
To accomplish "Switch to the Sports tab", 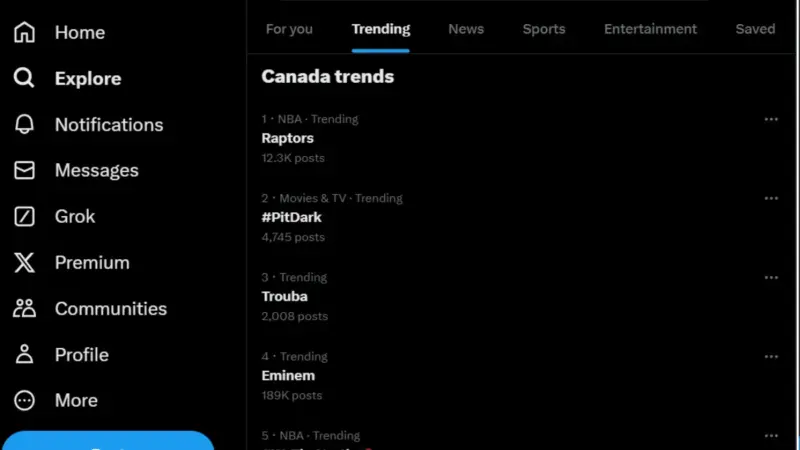I will [544, 29].
